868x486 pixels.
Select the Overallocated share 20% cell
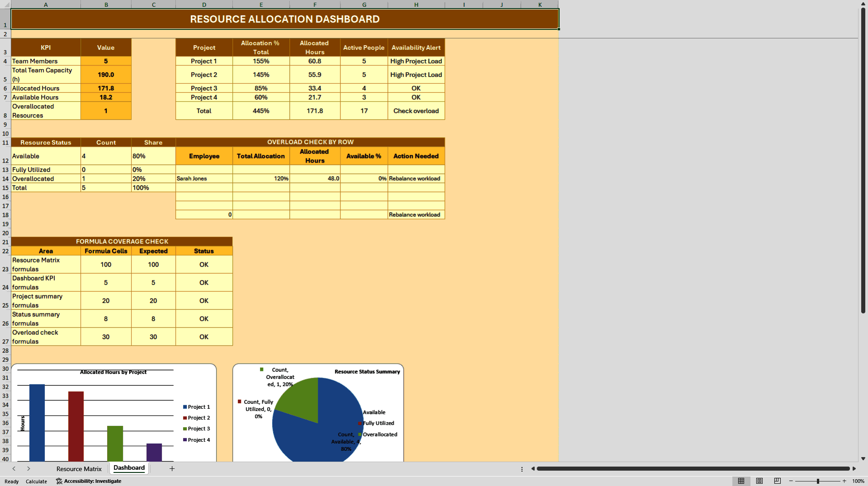tap(153, 178)
